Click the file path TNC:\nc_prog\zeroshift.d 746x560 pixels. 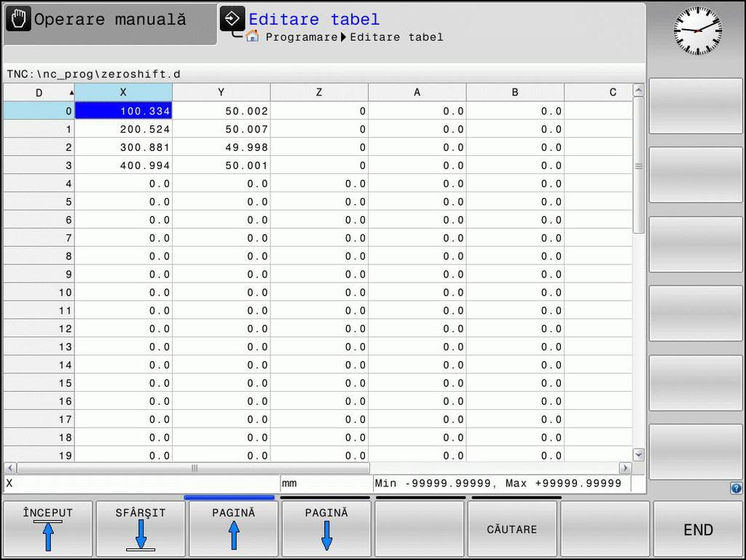point(93,74)
